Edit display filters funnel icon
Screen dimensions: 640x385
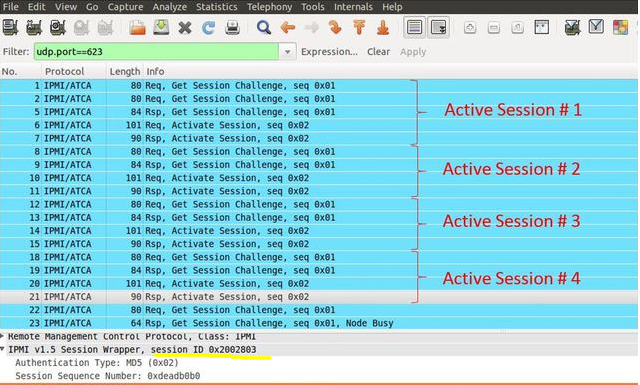(596, 27)
